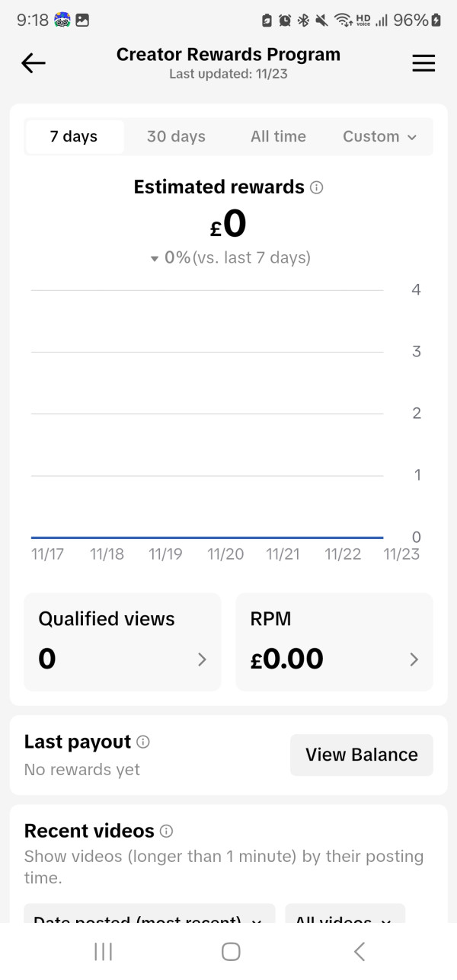457x980 pixels.
Task: Tap Last payout info icon
Action: (143, 742)
